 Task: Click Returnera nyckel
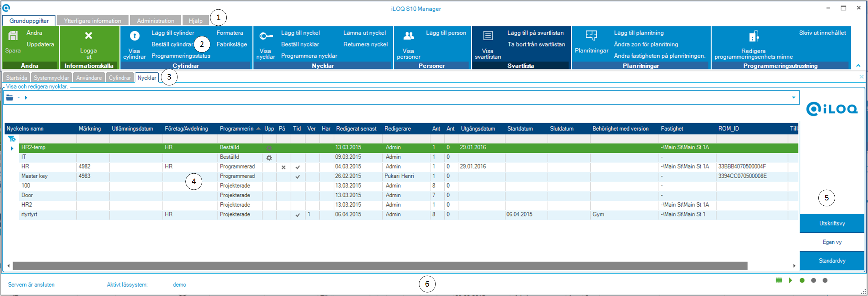[x=366, y=44]
